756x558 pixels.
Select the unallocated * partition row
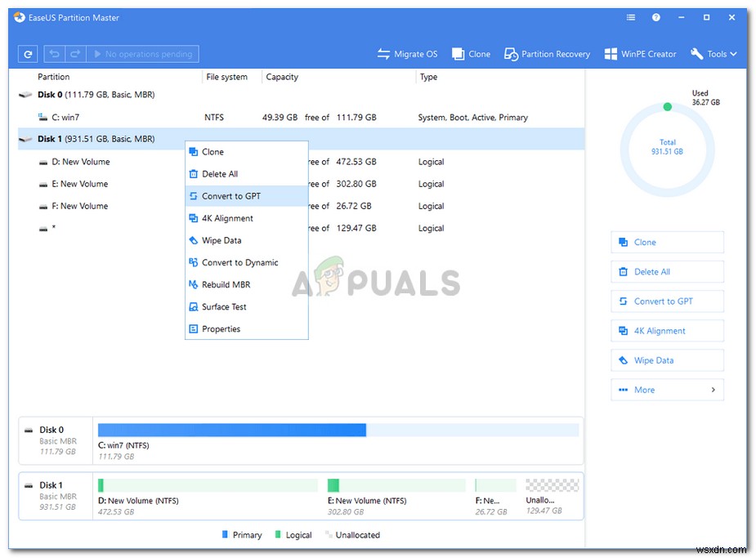301,229
